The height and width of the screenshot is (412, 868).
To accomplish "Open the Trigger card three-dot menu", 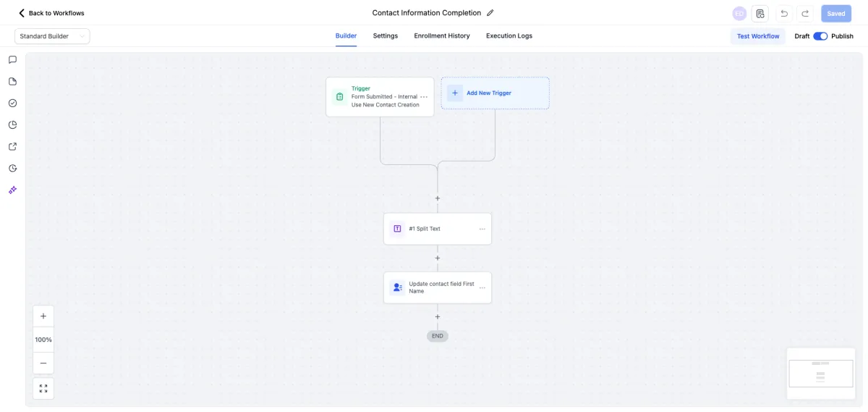I will pyautogui.click(x=424, y=97).
